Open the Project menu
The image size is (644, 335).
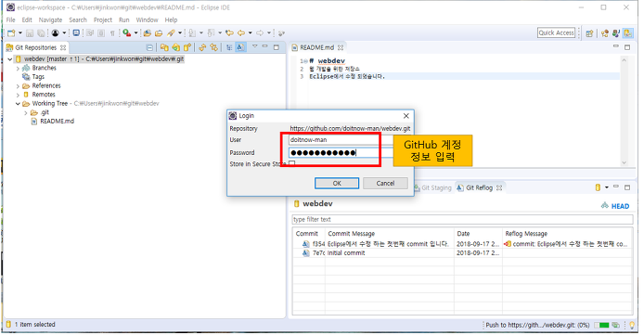point(103,19)
